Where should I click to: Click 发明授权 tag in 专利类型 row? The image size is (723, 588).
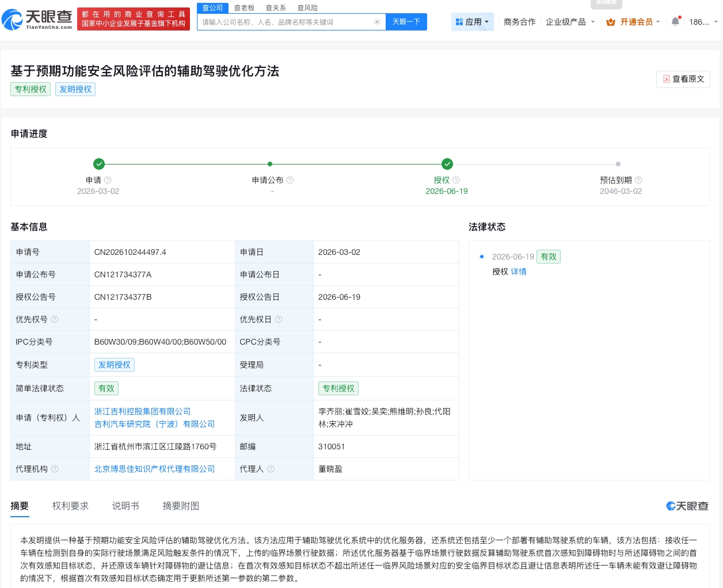click(115, 365)
